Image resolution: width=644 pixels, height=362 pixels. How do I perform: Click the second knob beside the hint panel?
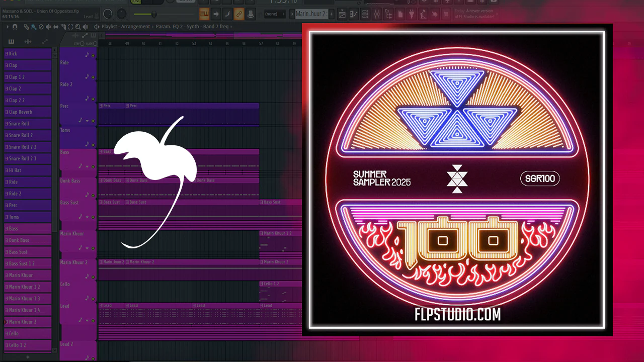click(122, 14)
